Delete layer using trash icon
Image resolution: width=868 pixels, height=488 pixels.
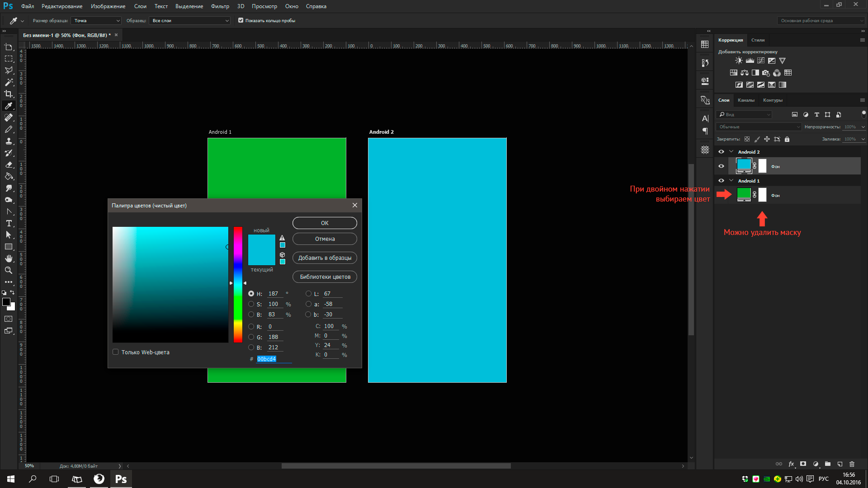pyautogui.click(x=852, y=464)
